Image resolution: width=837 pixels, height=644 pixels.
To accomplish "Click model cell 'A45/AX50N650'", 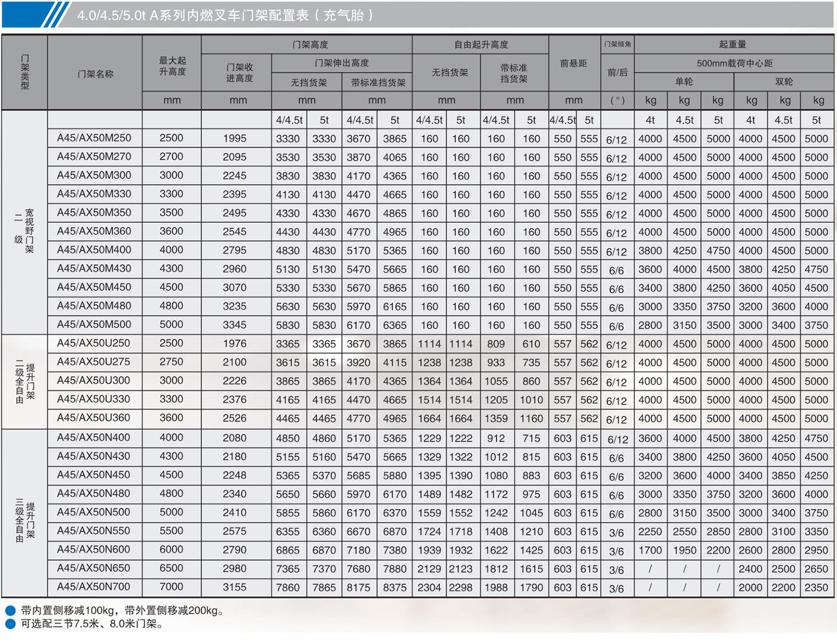I will [94, 568].
